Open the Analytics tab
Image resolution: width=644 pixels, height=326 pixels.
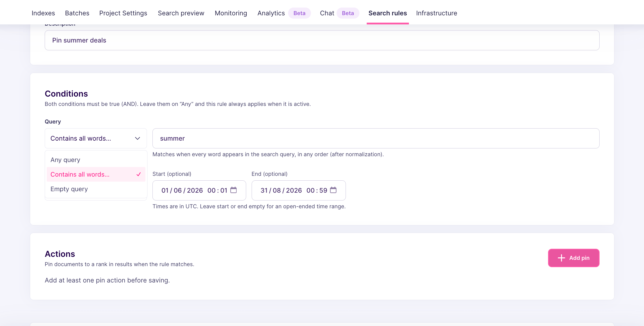271,13
